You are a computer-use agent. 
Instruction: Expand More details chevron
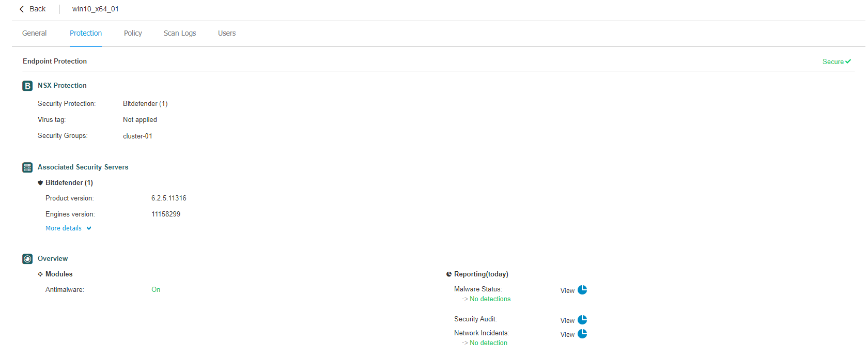tap(89, 228)
